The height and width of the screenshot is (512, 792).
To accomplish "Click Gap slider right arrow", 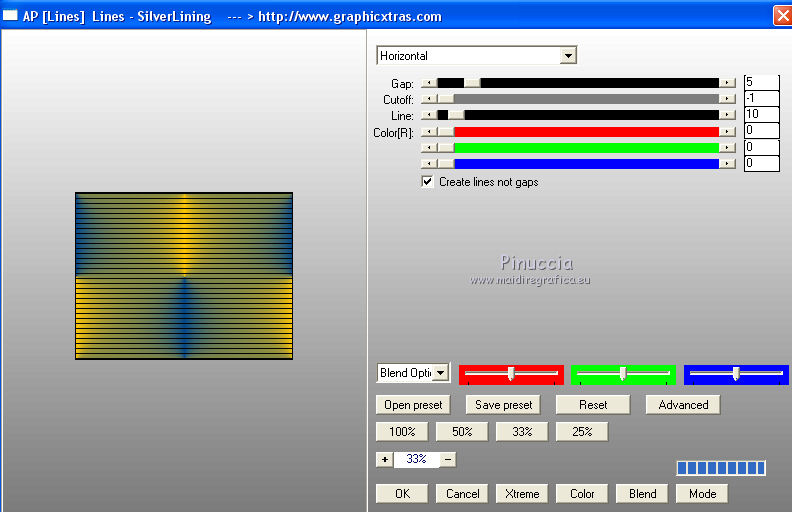I will pos(728,83).
